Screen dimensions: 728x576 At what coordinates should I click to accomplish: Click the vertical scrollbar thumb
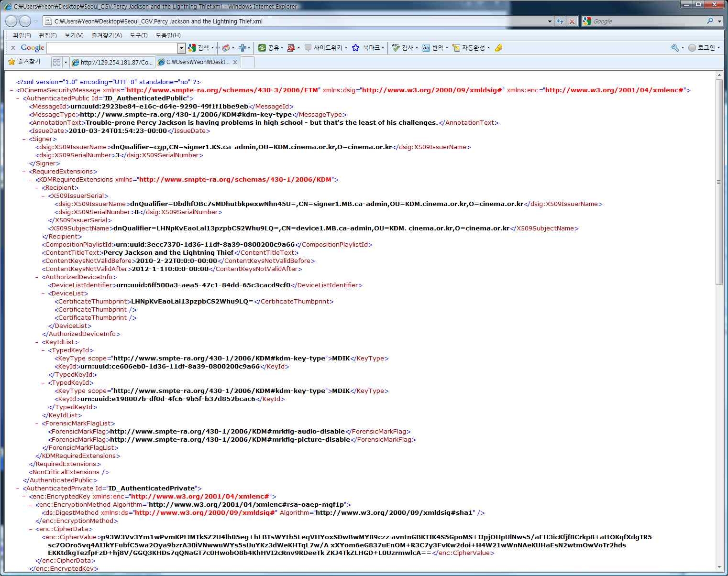pos(719,182)
